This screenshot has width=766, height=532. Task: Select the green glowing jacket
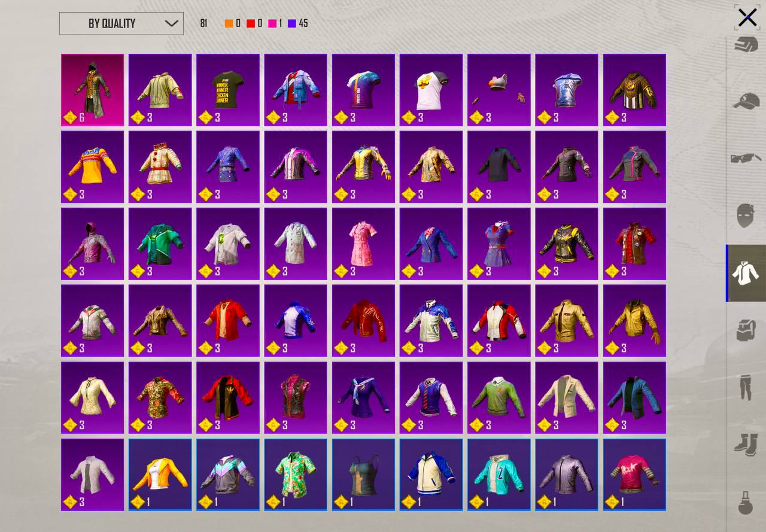coord(160,244)
